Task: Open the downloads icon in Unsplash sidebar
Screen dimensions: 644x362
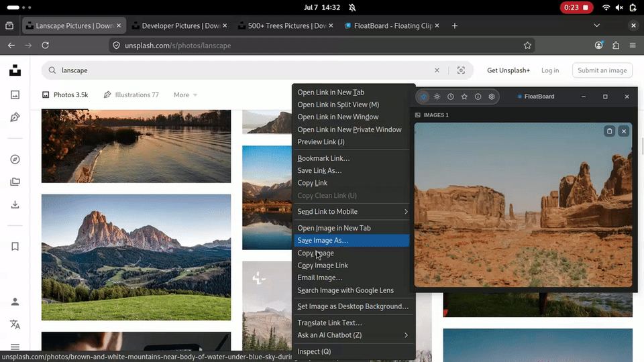Action: pos(15,204)
